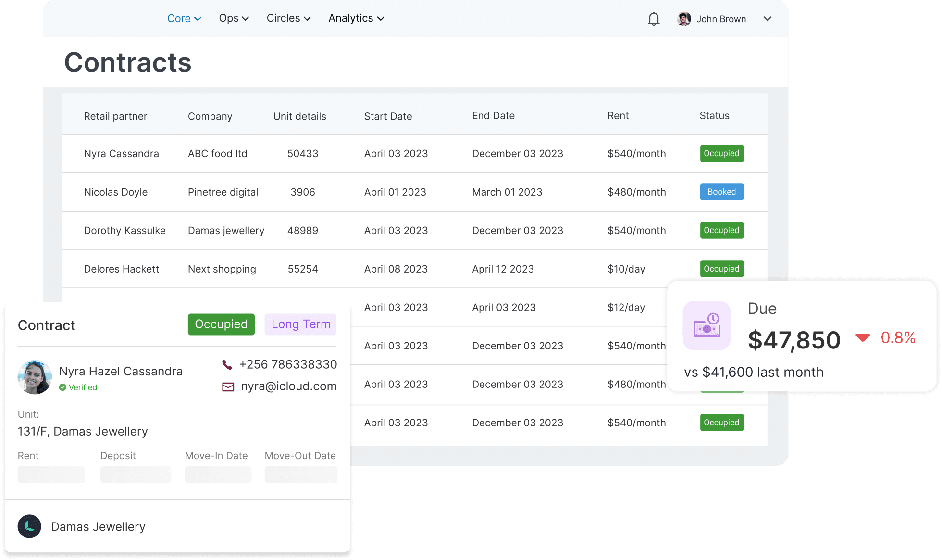This screenshot has height=560, width=942.
Task: Click the notification bell icon
Action: [x=654, y=19]
